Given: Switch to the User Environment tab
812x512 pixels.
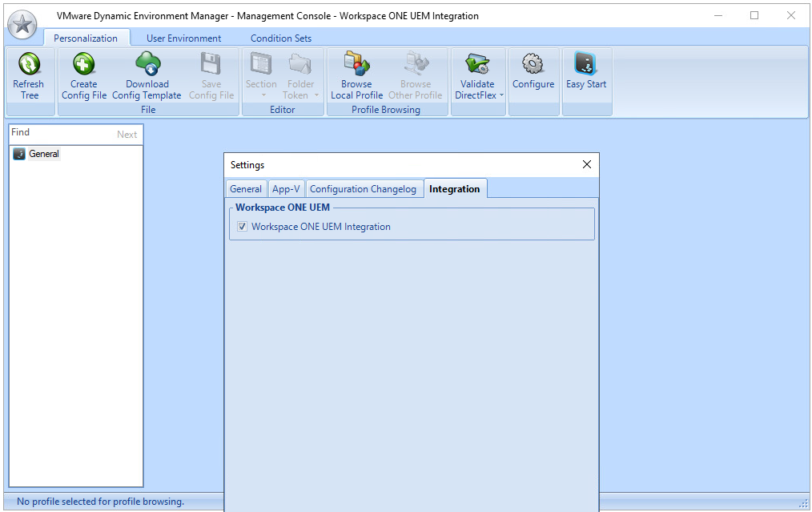Looking at the screenshot, I should pyautogui.click(x=184, y=38).
